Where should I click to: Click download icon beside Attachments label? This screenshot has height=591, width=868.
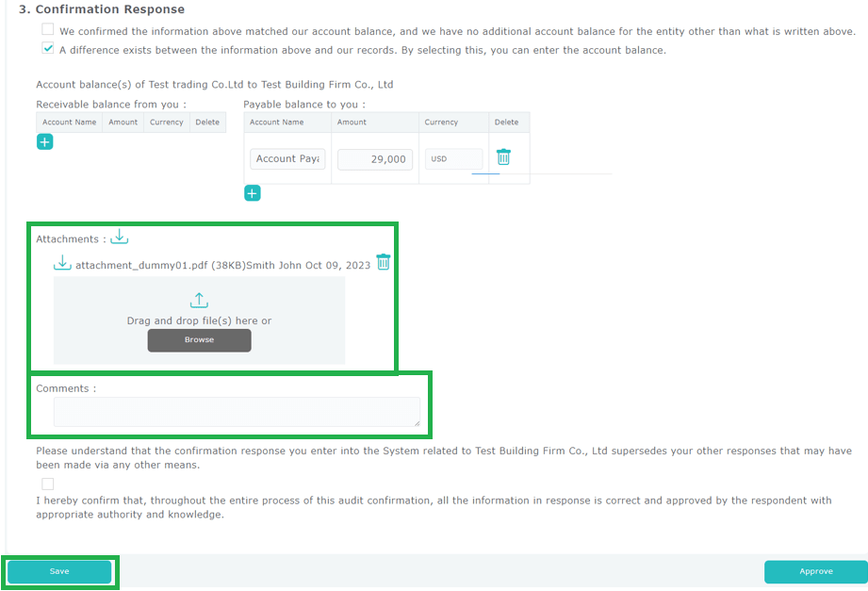[x=120, y=238]
